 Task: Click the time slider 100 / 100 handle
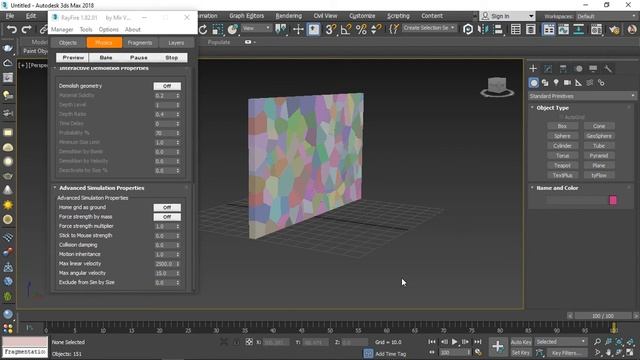click(603, 316)
